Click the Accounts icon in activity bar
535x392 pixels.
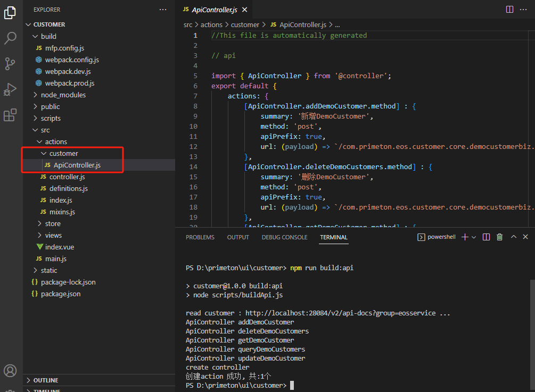11,371
